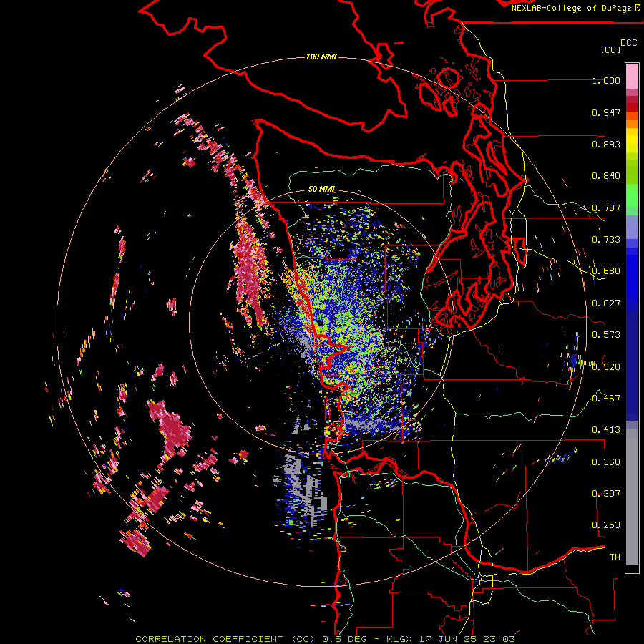Click the [CC] units label
The width and height of the screenshot is (644, 644).
(x=610, y=49)
